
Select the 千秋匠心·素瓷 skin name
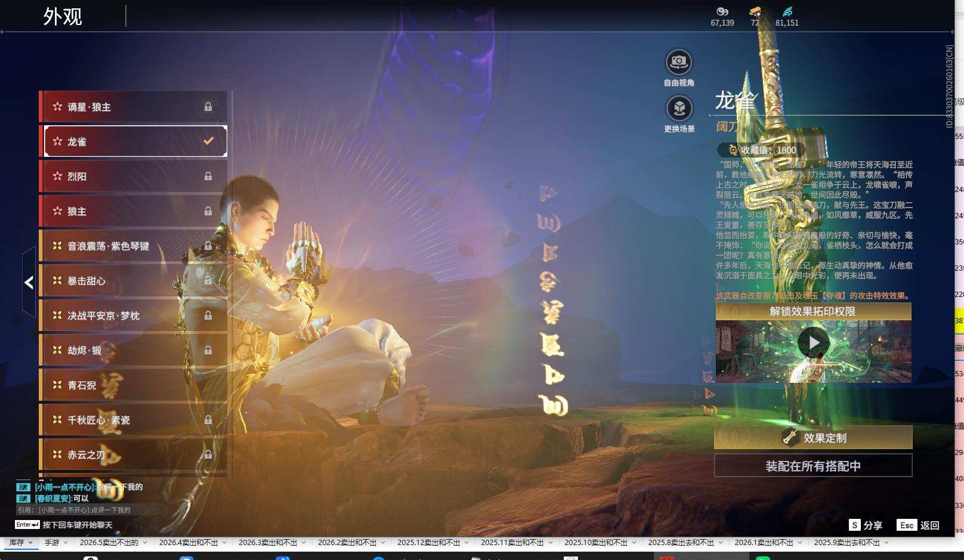click(98, 420)
